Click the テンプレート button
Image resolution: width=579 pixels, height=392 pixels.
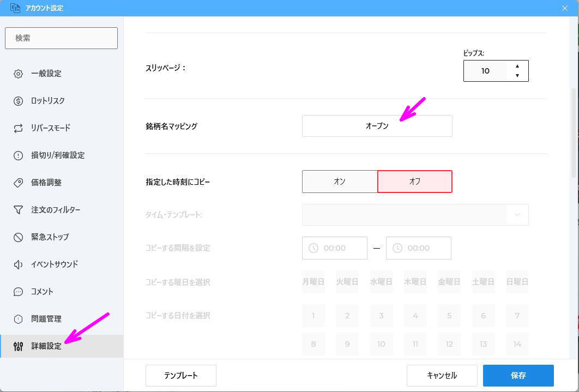click(x=180, y=376)
